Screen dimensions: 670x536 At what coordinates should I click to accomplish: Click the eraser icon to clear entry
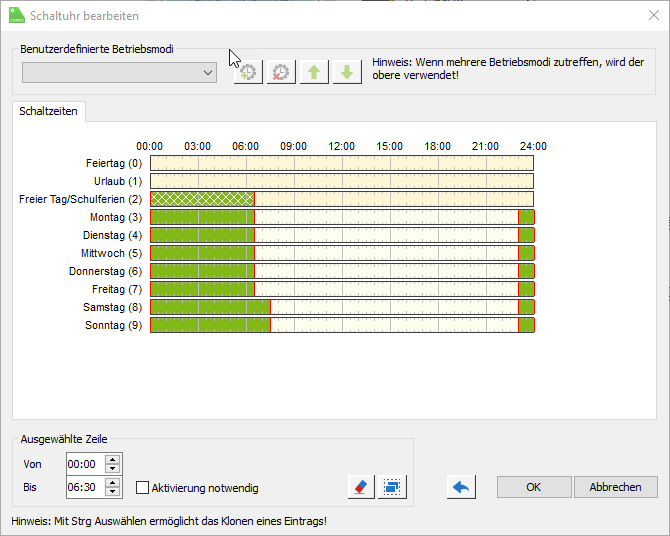361,487
